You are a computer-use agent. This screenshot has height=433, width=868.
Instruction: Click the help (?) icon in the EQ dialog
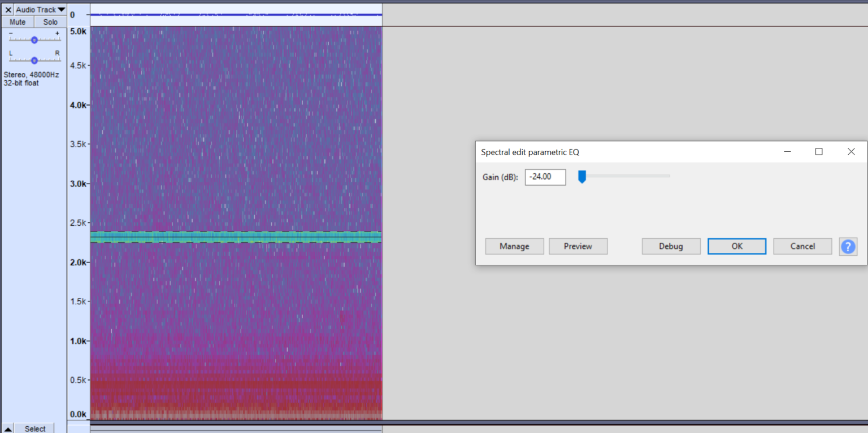click(848, 246)
